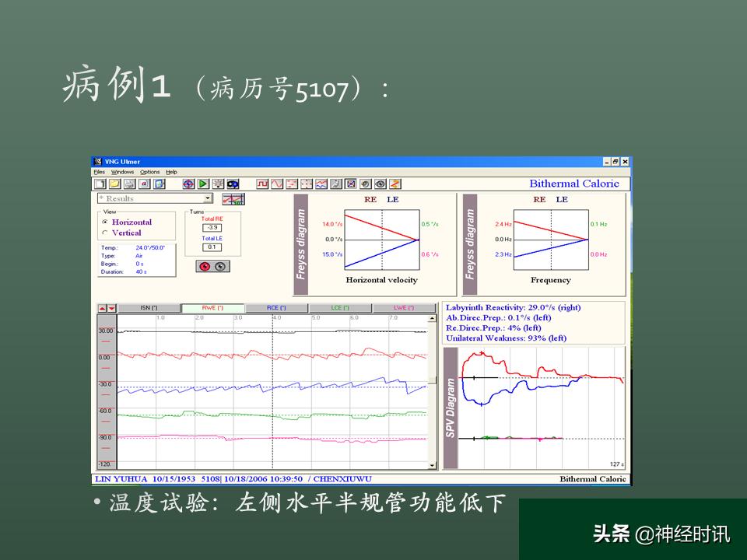747x560 pixels.
Task: Click patient name LIN YUHUA in status bar
Action: (121, 479)
